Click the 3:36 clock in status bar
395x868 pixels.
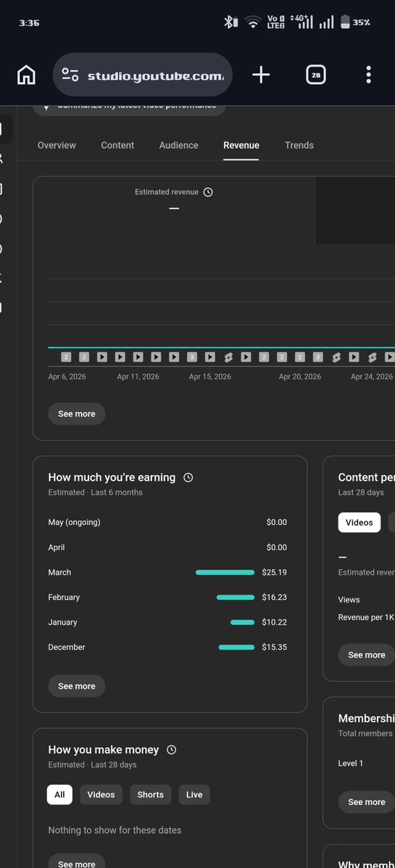29,22
